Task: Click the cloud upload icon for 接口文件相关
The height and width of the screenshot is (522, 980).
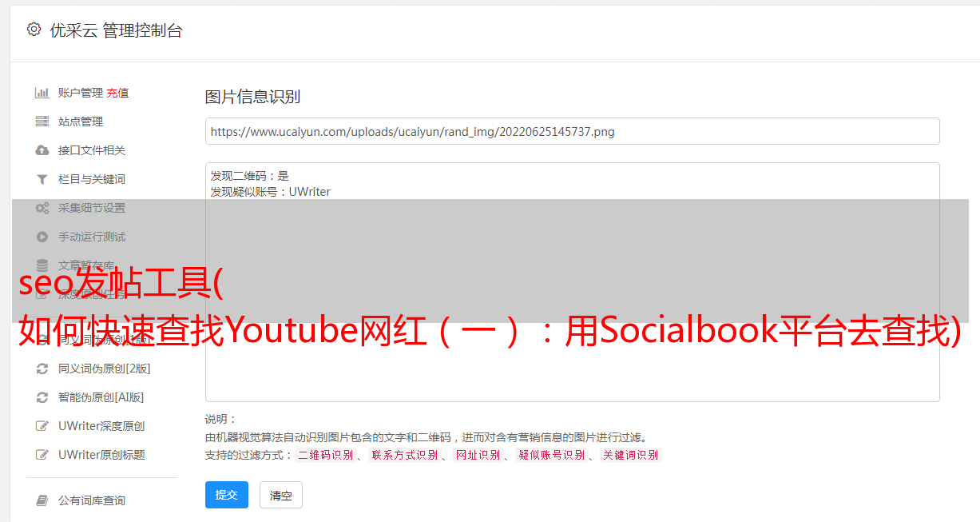Action: [42, 150]
